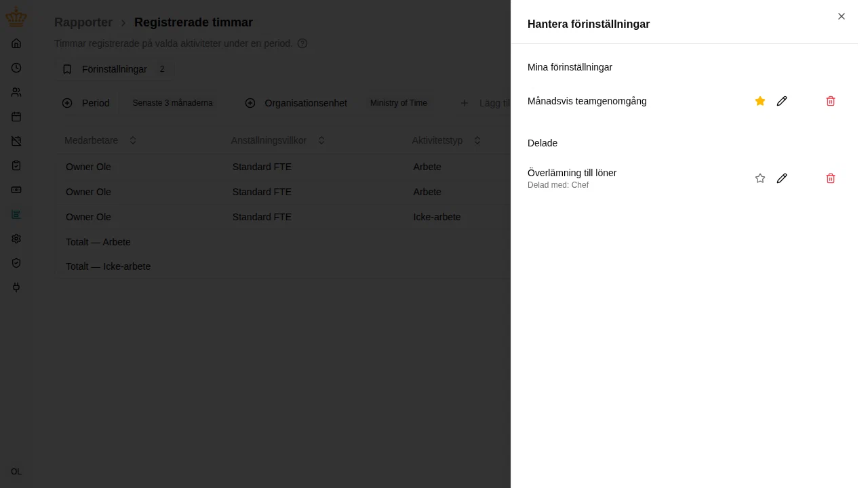Screen dimensions: 868x488
Task: Open the home icon in sidebar
Action: pyautogui.click(x=16, y=43)
